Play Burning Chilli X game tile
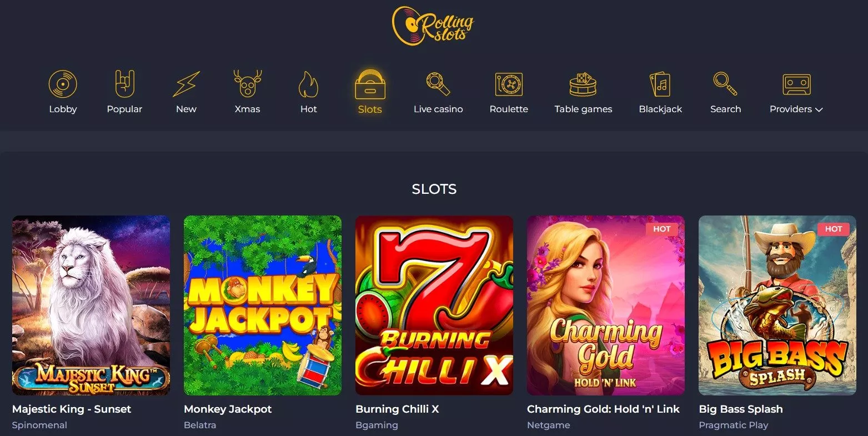Screen dimensions: 868x436 pyautogui.click(x=434, y=305)
